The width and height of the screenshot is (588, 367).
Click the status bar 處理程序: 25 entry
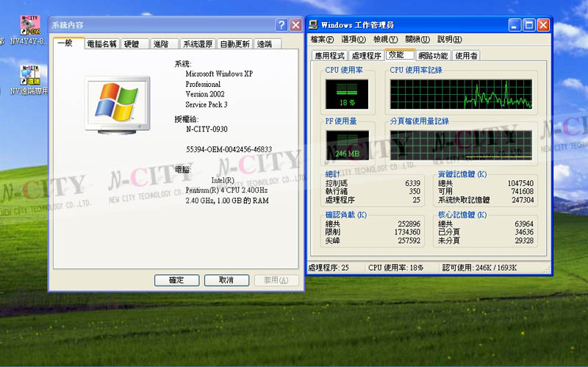click(329, 268)
